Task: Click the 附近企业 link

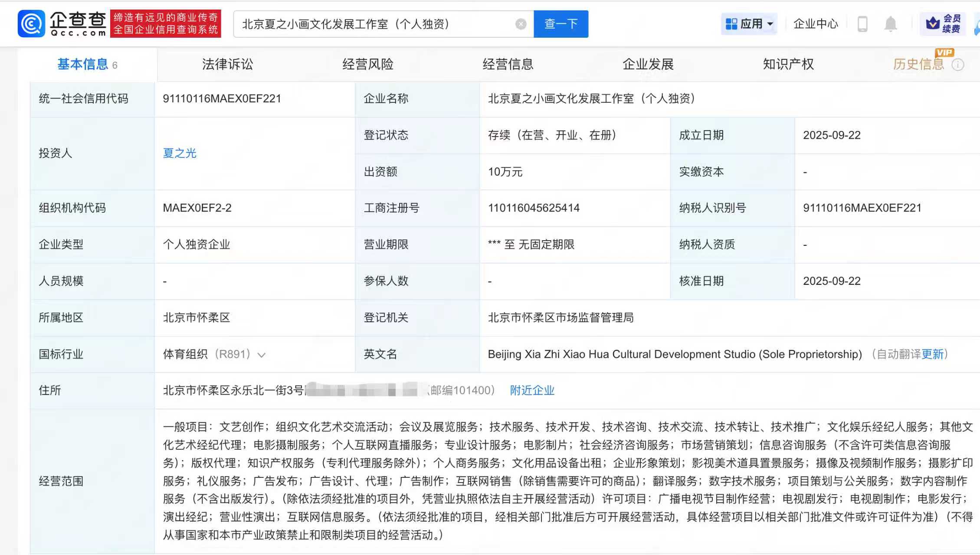Action: pyautogui.click(x=532, y=390)
